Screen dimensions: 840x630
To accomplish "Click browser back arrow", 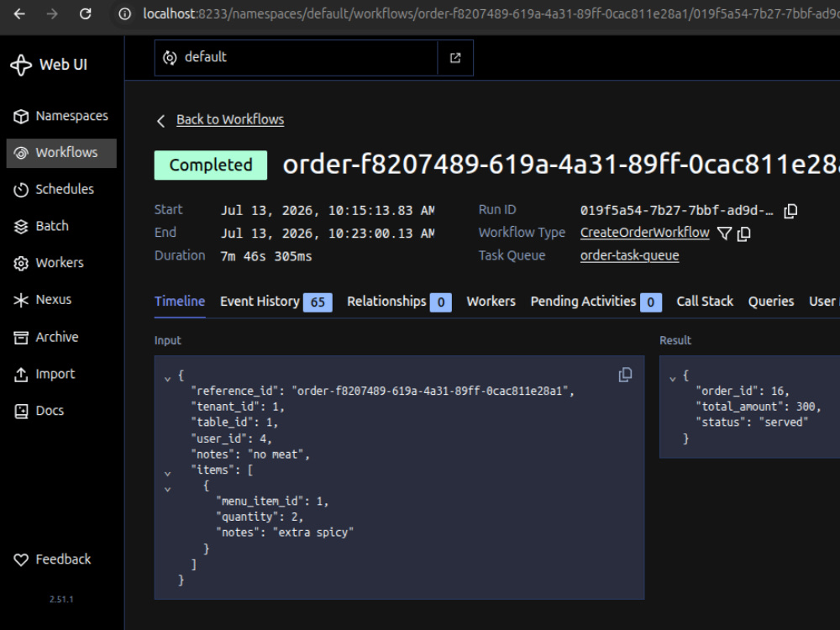I will coord(19,14).
